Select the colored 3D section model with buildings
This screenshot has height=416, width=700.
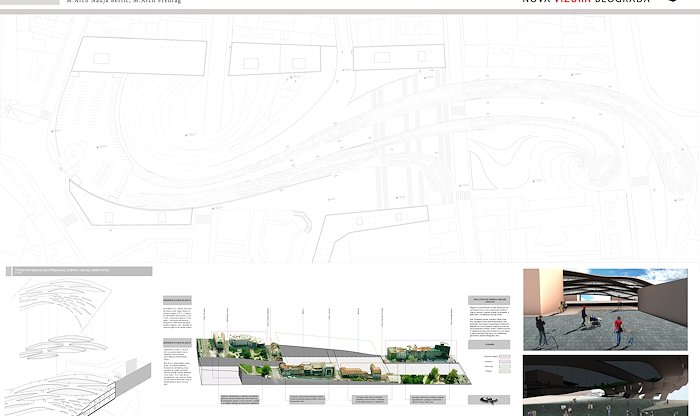pos(334,358)
